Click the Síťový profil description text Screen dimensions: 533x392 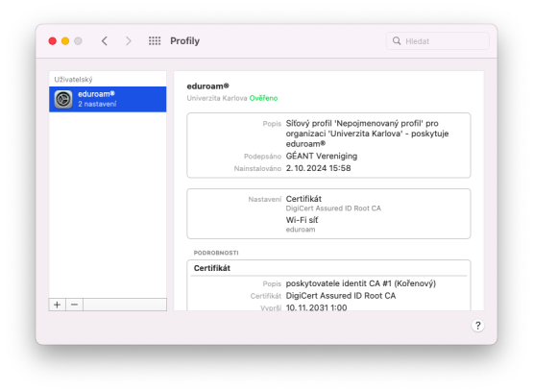(367, 134)
